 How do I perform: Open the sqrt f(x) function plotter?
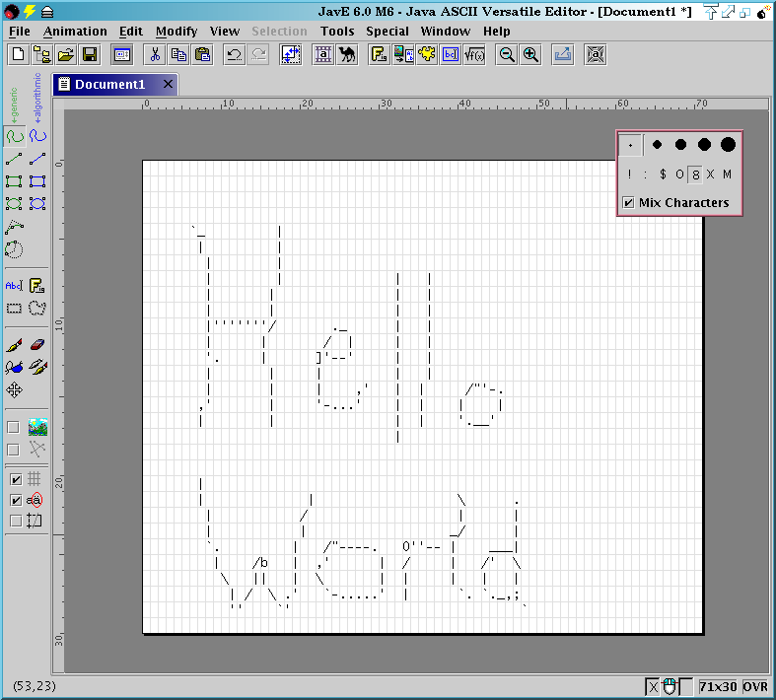point(474,54)
